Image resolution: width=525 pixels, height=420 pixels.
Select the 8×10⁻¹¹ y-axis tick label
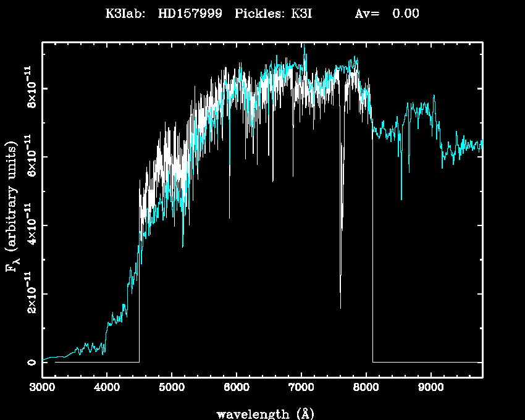[30, 88]
